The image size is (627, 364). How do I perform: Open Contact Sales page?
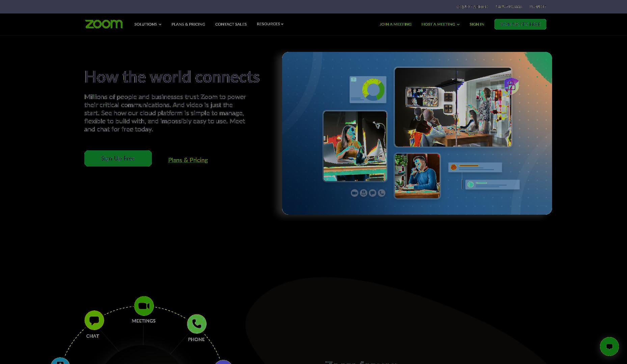pos(231,24)
